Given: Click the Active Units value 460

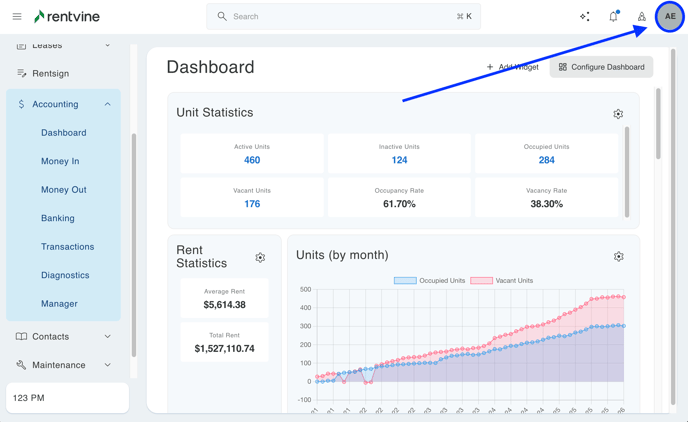Looking at the screenshot, I should click(x=252, y=160).
